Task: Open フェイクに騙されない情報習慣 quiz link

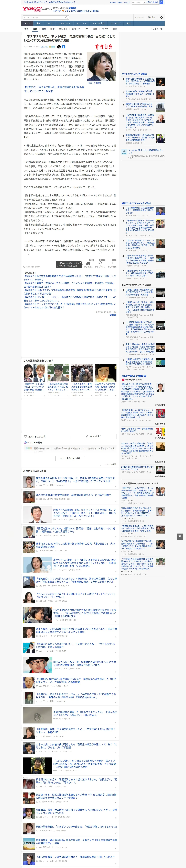Action: click(146, 152)
